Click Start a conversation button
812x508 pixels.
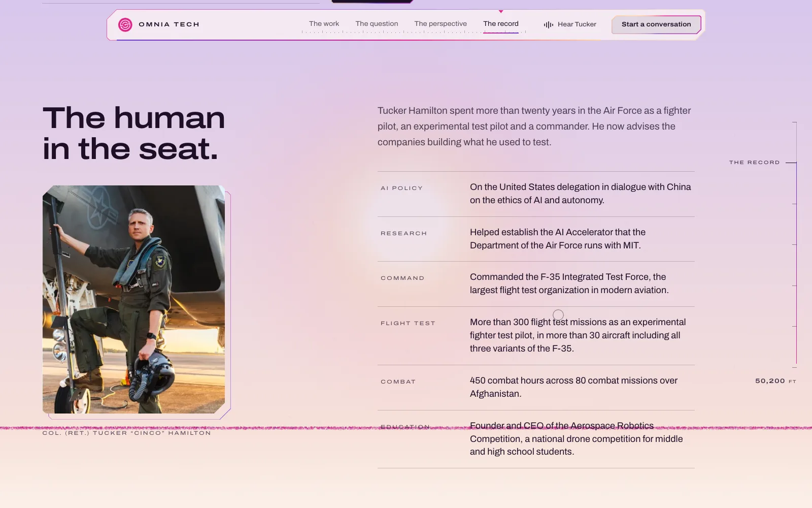click(x=656, y=24)
